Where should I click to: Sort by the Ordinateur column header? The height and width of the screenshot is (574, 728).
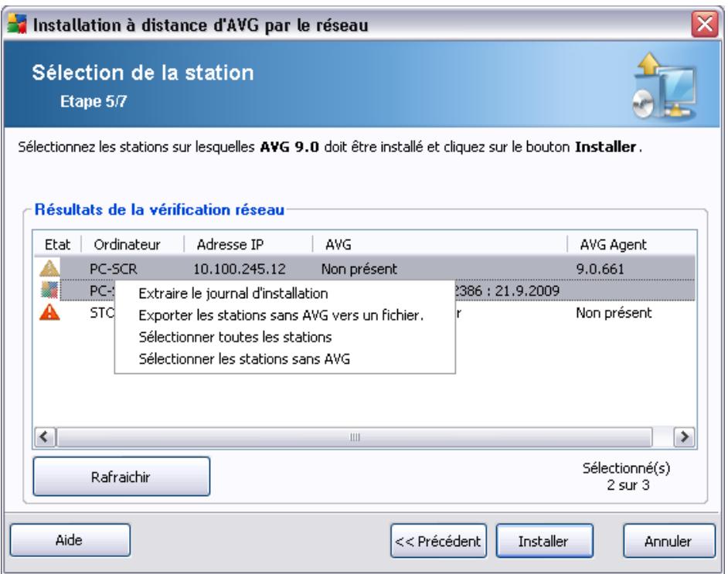[133, 244]
